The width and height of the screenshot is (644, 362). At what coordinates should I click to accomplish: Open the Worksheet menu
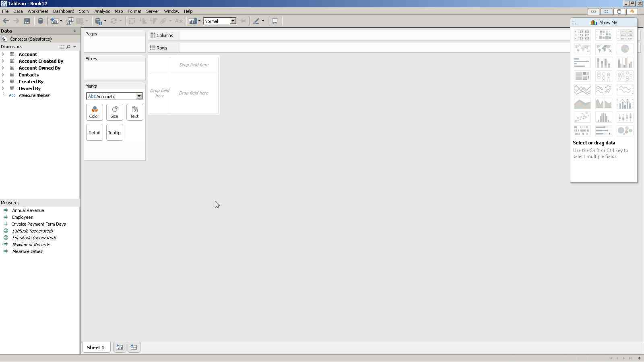(x=38, y=11)
